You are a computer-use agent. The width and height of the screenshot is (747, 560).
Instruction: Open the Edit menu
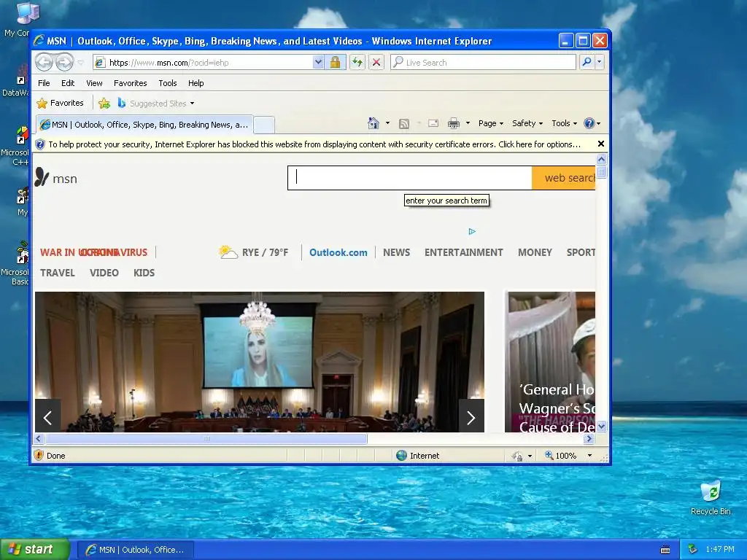pos(68,83)
